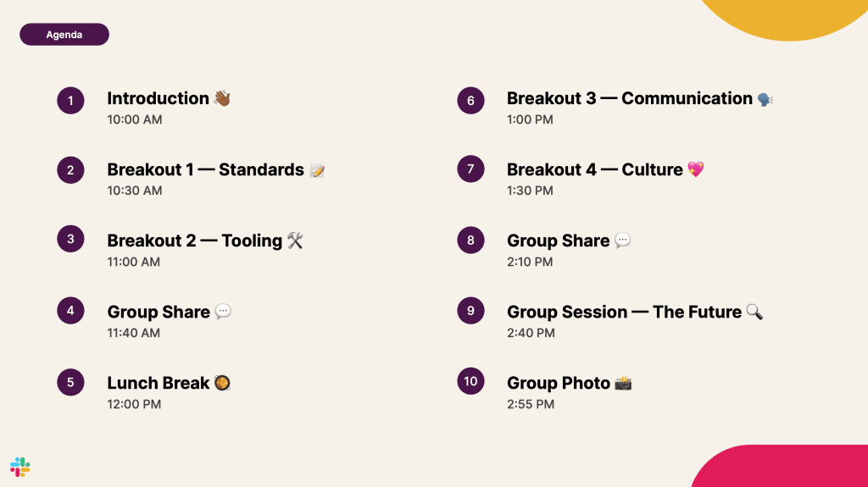Click the speech bubble emoji at 11:40 AM
Image resolution: width=868 pixels, height=487 pixels.
point(223,312)
